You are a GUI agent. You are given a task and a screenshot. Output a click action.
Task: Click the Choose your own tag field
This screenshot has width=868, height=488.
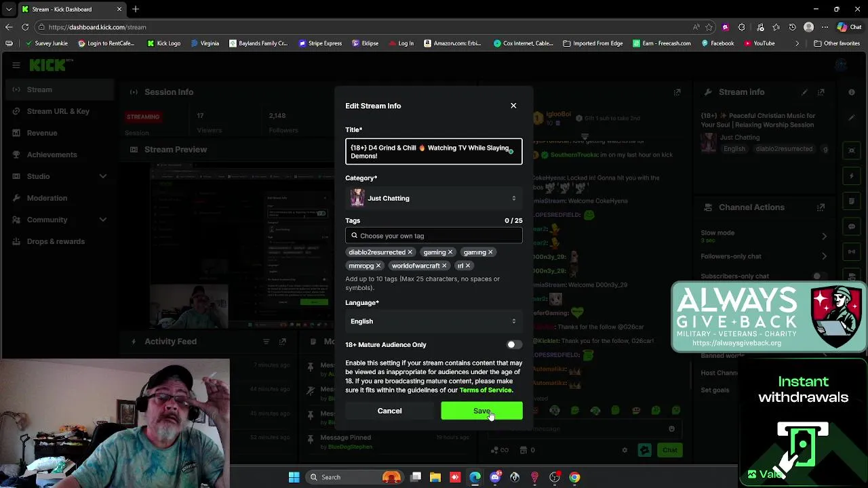pos(434,236)
